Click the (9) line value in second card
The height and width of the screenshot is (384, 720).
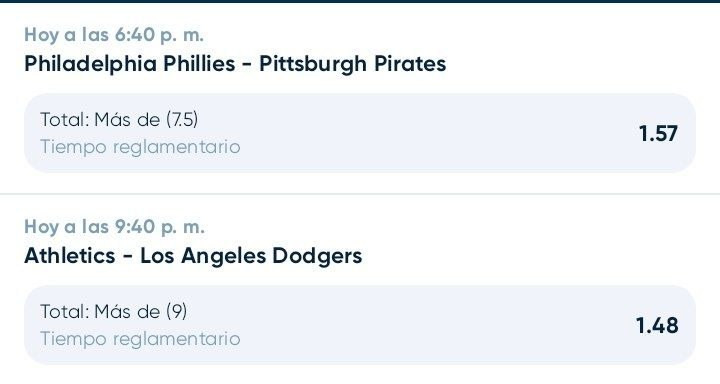coord(177,312)
